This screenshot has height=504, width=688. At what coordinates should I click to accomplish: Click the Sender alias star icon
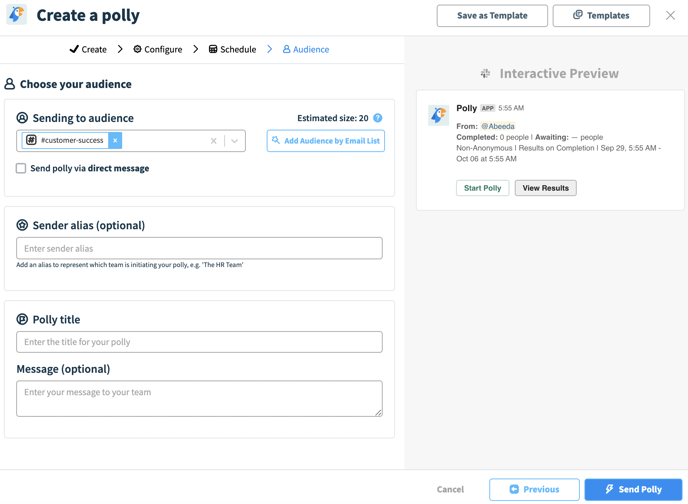(22, 225)
